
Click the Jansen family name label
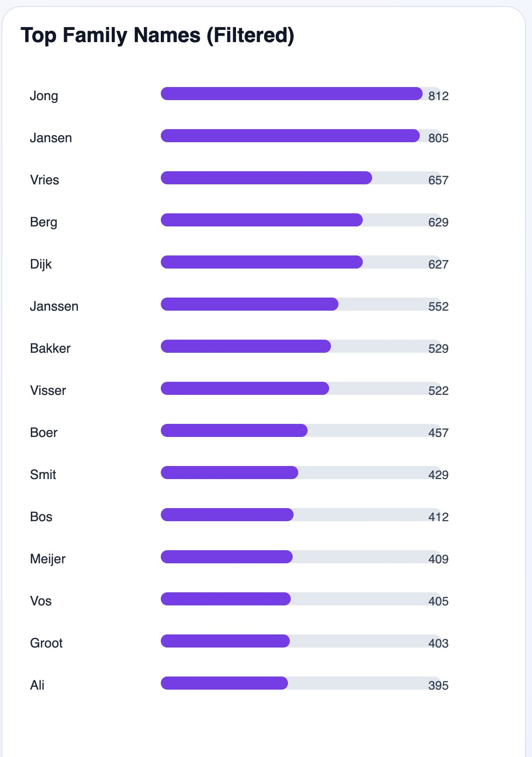click(x=51, y=138)
